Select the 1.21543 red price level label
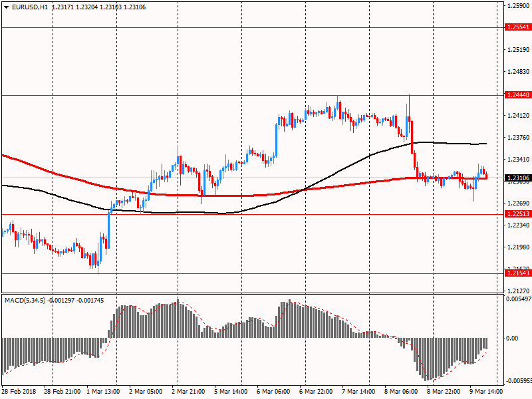The height and width of the screenshot is (399, 532). coord(518,273)
